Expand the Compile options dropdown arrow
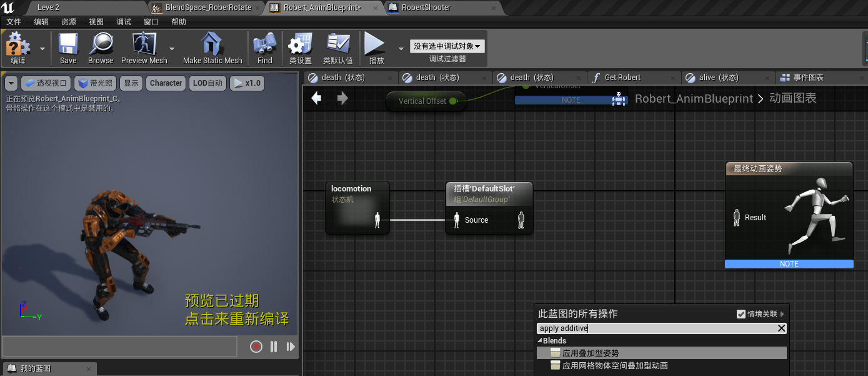 click(42, 48)
